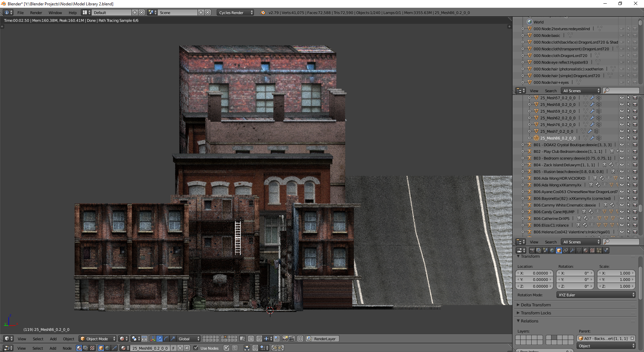Toggle renderability camera for B03 - Bedroom scenery
Screen dimensions: 644x352
[x=635, y=158]
